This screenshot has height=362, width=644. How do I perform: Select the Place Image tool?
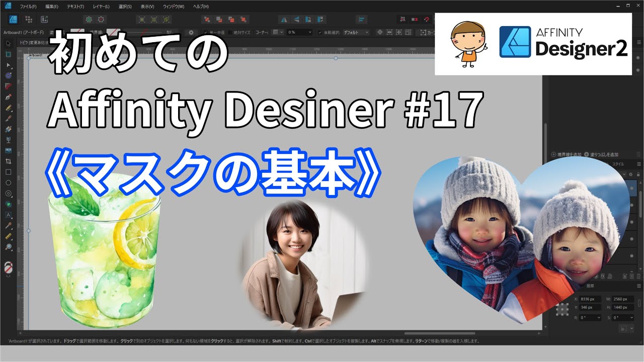pos(9,150)
